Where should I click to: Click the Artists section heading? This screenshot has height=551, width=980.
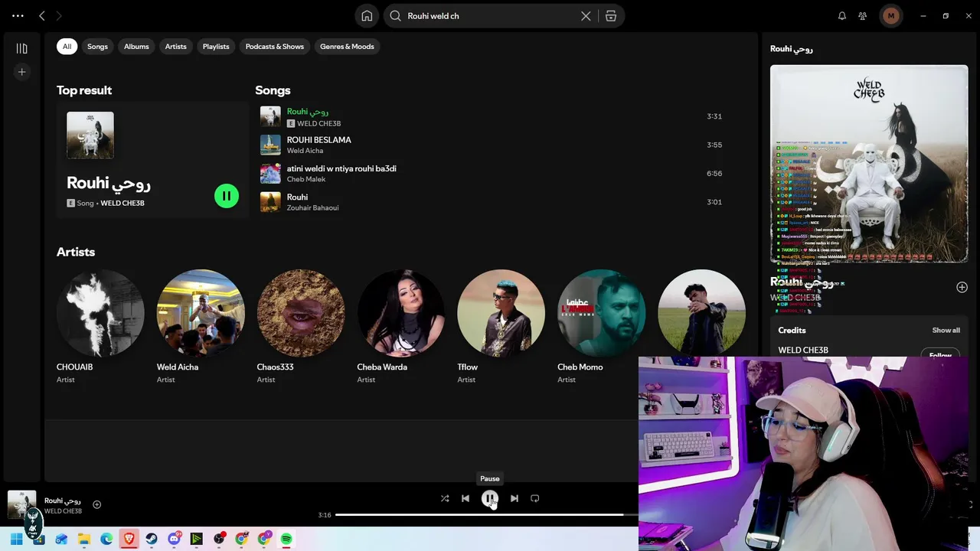[x=76, y=252]
